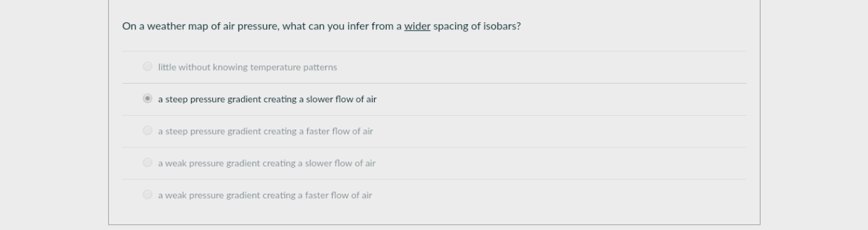Click the words 'slower flow of air' in selected answer

tap(341, 99)
